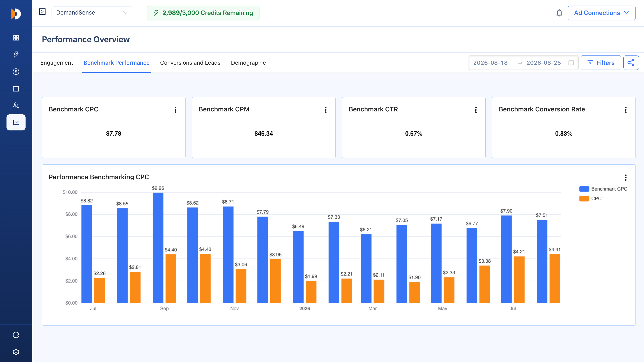The image size is (644, 362).
Task: Open the DemandSense account dropdown
Action: click(x=92, y=13)
